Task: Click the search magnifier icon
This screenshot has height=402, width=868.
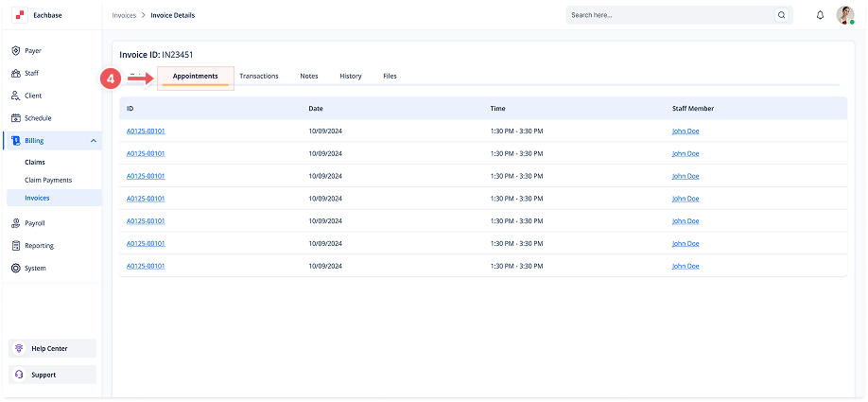Action: tap(781, 15)
